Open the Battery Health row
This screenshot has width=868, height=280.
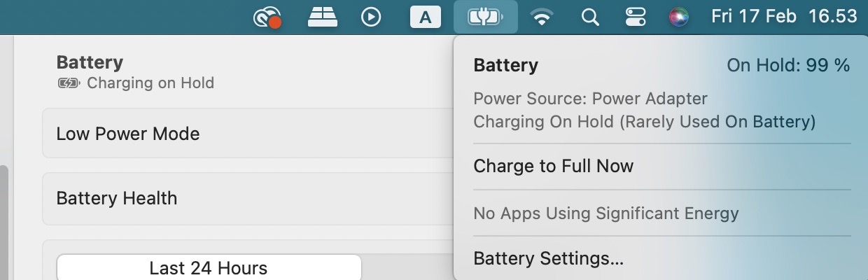coord(248,198)
